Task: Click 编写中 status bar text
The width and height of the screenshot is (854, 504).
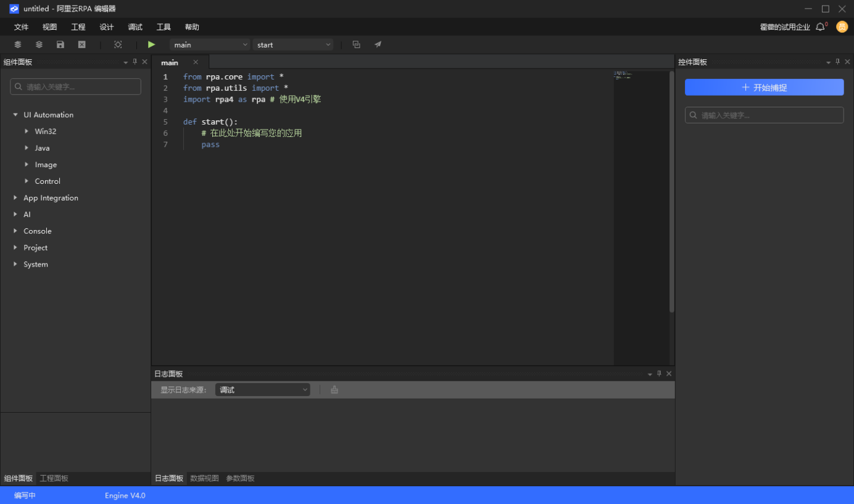Action: point(25,495)
